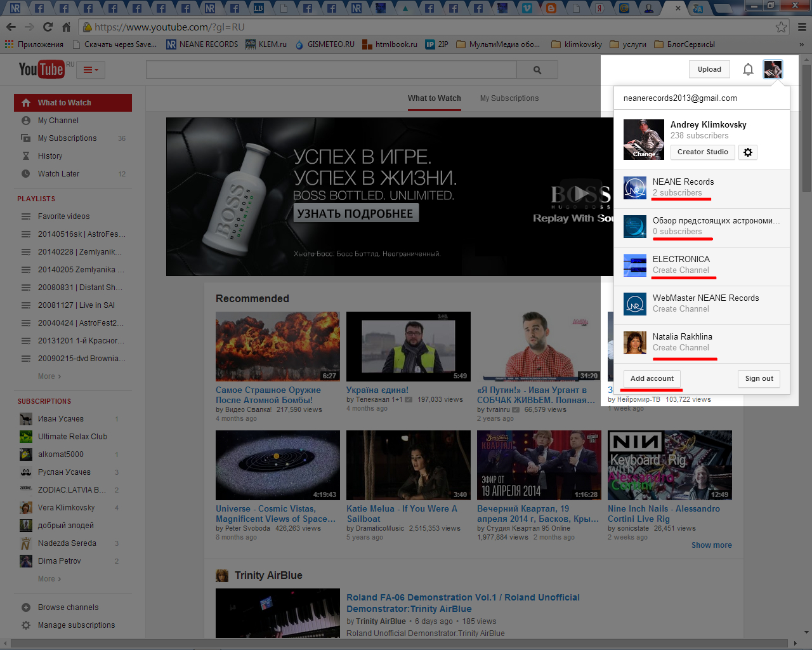812x650 pixels.
Task: Switch to ELECTRONICA account
Action: coord(702,266)
